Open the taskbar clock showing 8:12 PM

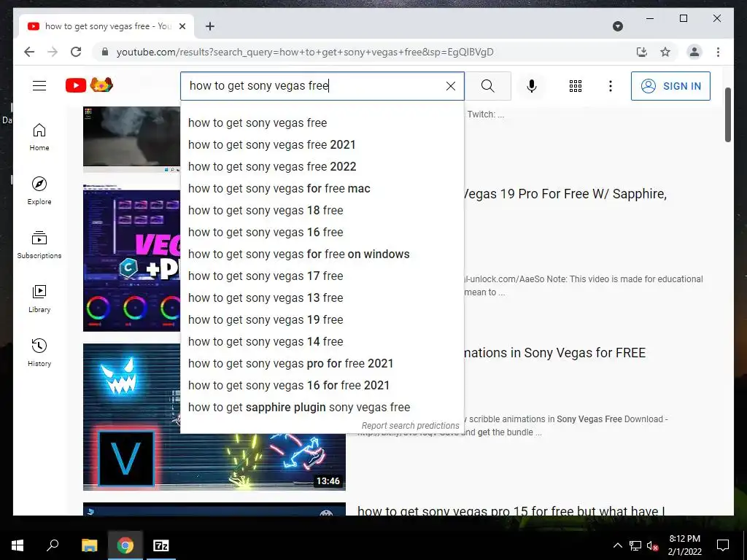pos(684,545)
